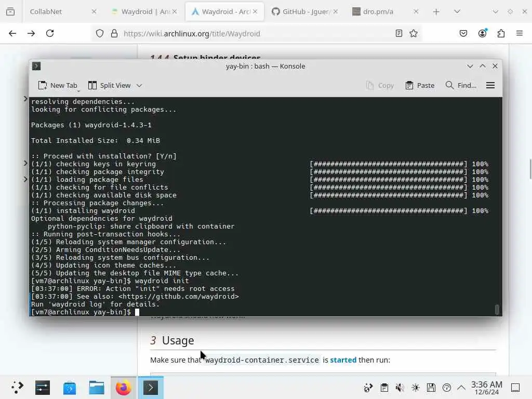Click Split View in Konsole

pyautogui.click(x=109, y=86)
